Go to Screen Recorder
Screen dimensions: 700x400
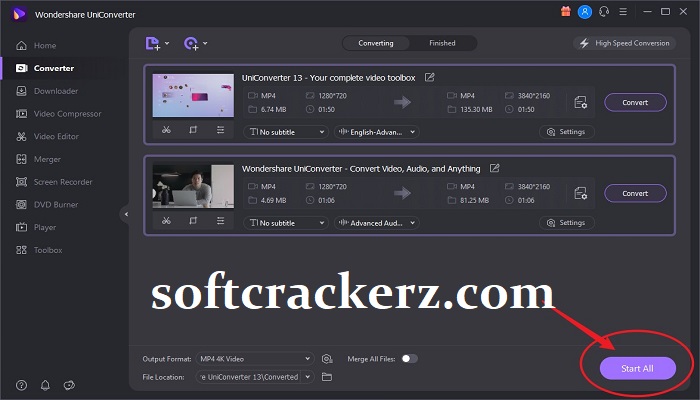tap(54, 182)
